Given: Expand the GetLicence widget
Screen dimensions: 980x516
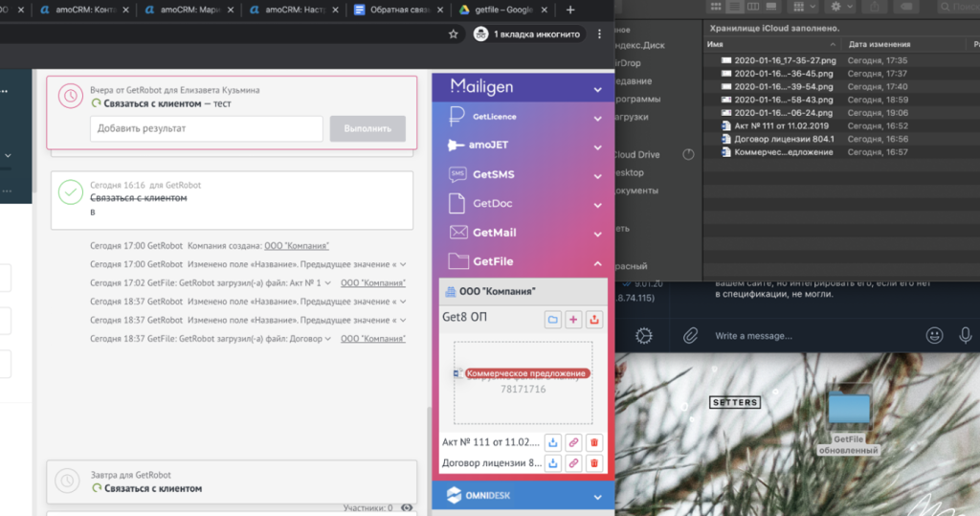Looking at the screenshot, I should point(597,118).
